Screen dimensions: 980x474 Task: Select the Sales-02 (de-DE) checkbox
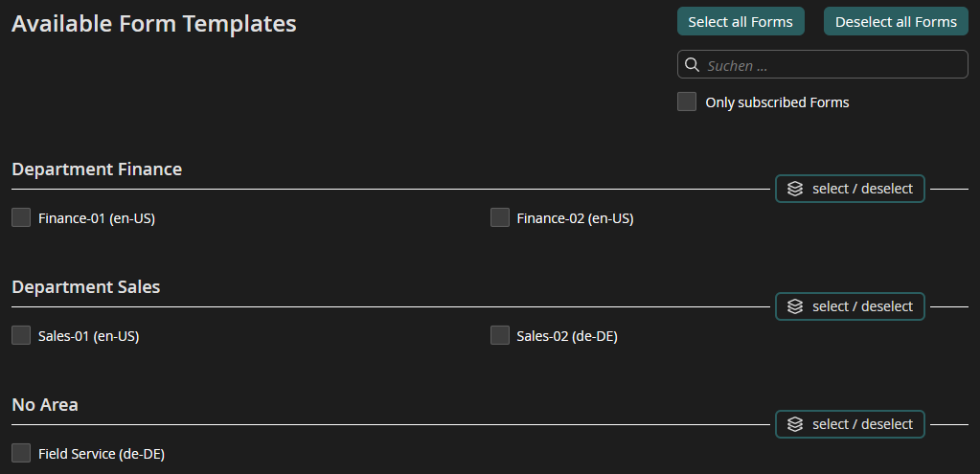click(500, 335)
